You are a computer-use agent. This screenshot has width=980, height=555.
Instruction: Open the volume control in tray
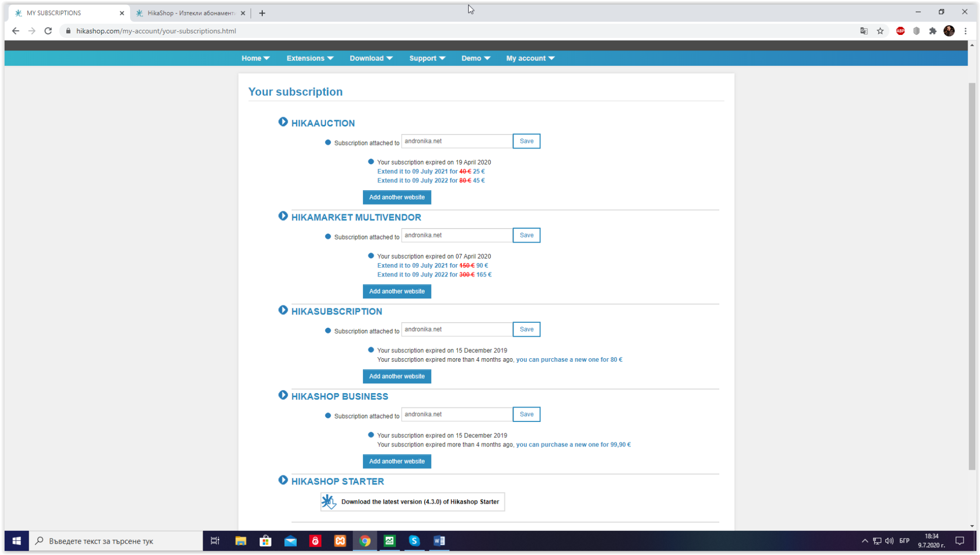pyautogui.click(x=890, y=541)
